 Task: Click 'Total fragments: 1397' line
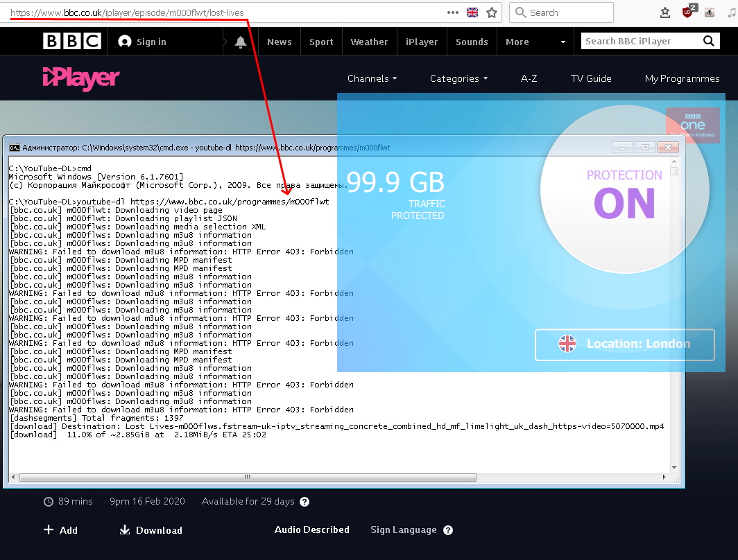point(96,418)
